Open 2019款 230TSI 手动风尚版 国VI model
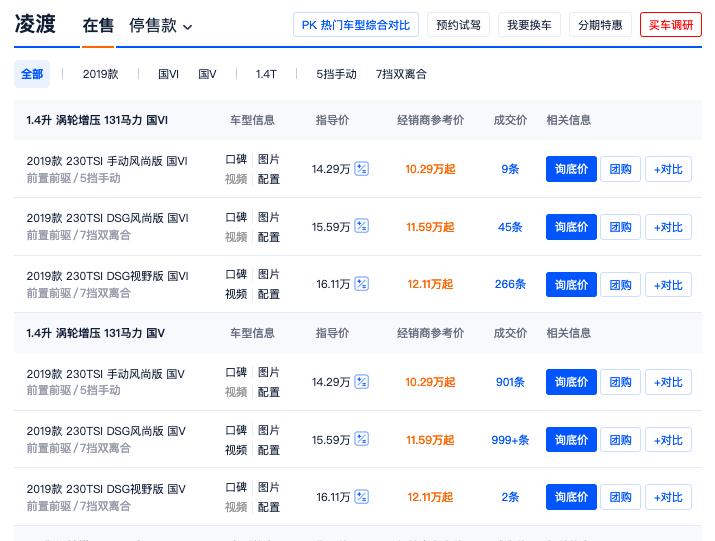This screenshot has height=541, width=715. click(107, 161)
